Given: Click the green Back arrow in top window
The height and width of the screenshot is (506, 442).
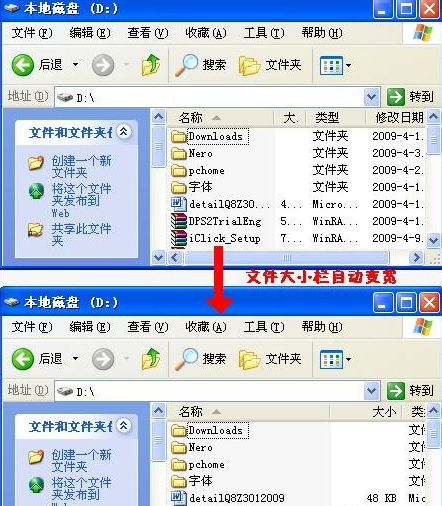Looking at the screenshot, I should pos(22,65).
